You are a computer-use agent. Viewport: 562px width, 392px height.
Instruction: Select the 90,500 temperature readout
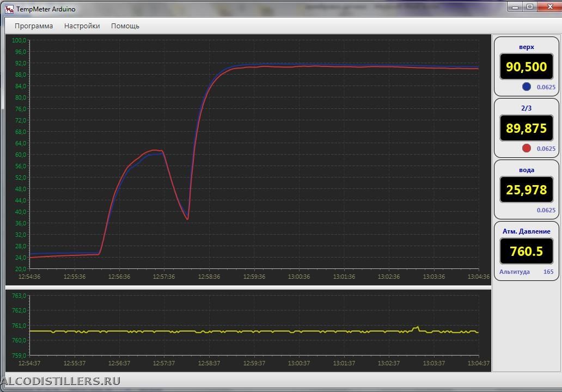(526, 66)
